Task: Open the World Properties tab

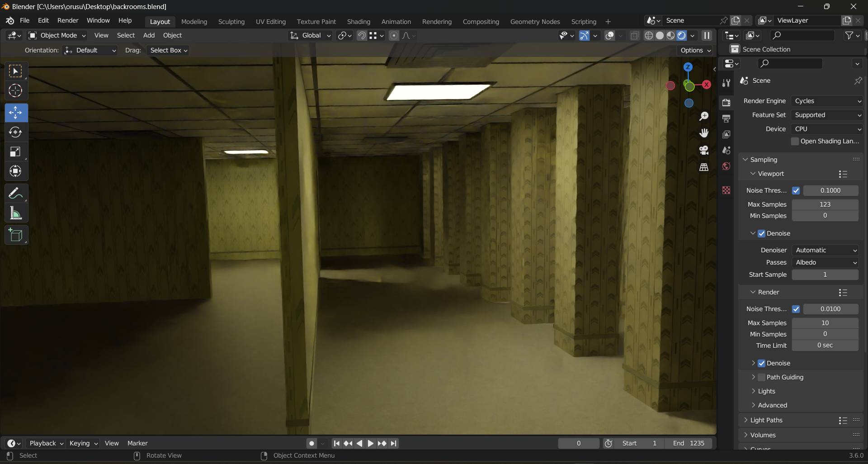Action: [726, 166]
